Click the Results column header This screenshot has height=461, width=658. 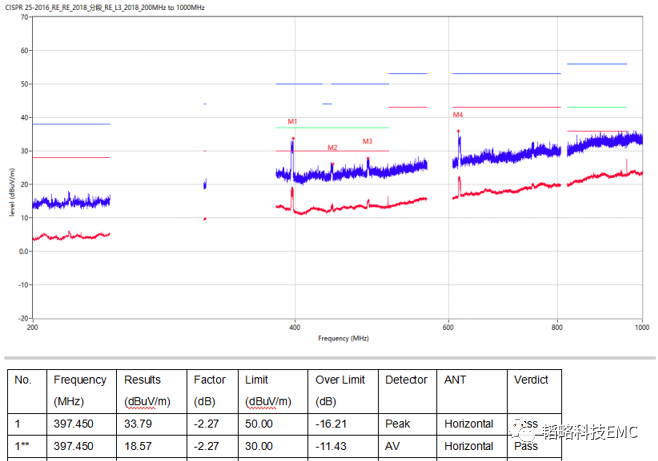click(x=142, y=380)
